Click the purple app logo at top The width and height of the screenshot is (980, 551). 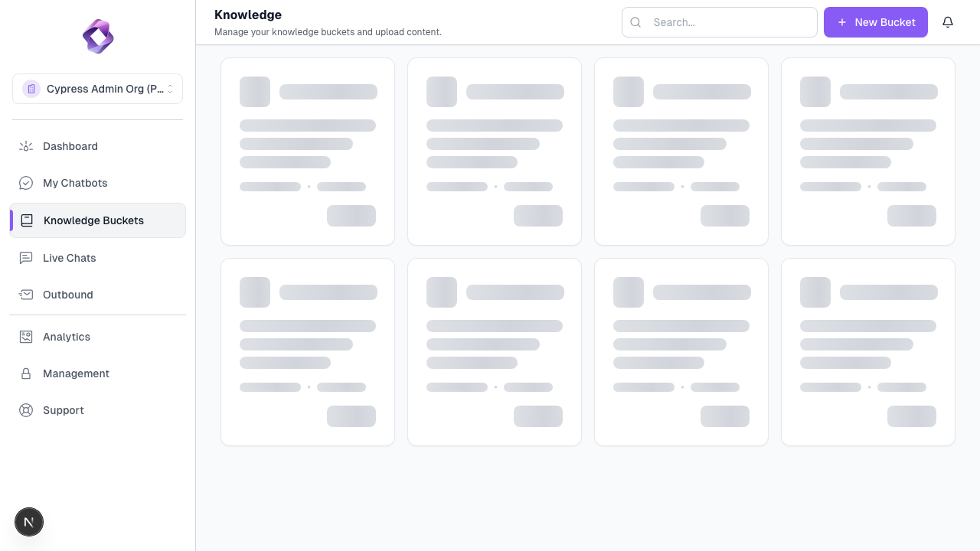97,36
